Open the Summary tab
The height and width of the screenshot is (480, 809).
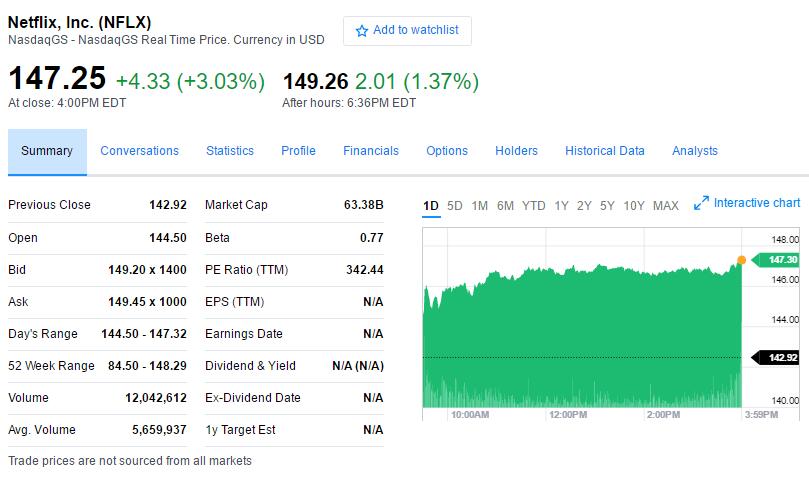click(x=47, y=151)
